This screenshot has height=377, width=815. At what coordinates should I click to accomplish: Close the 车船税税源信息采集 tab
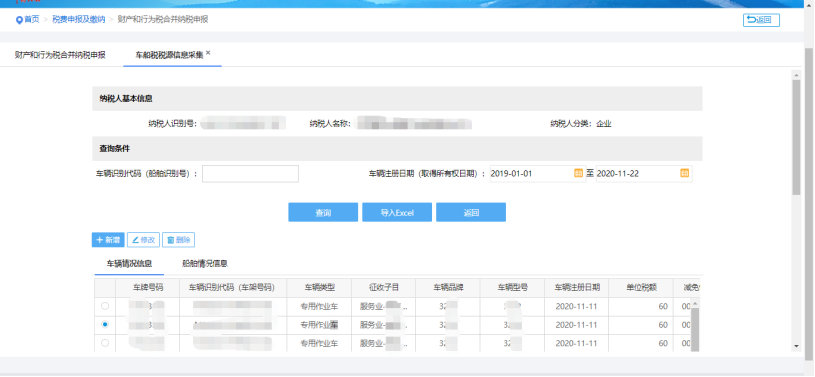pos(208,53)
